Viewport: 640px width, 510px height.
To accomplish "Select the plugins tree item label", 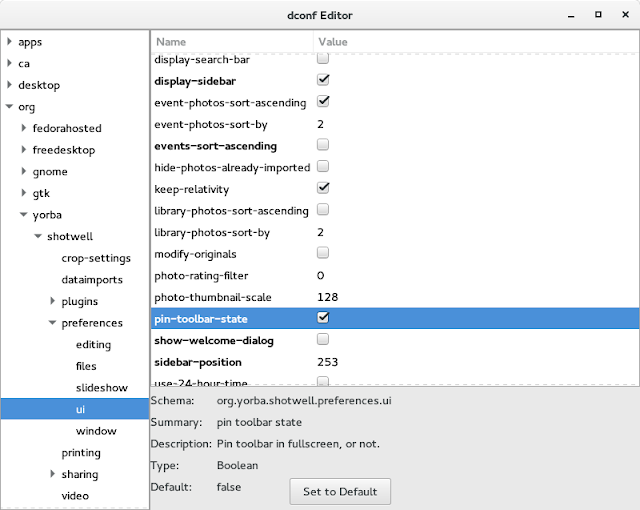I will click(80, 301).
